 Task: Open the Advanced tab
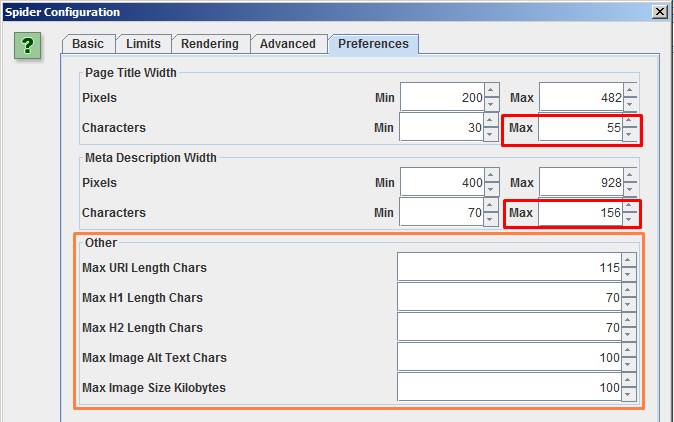coord(288,44)
